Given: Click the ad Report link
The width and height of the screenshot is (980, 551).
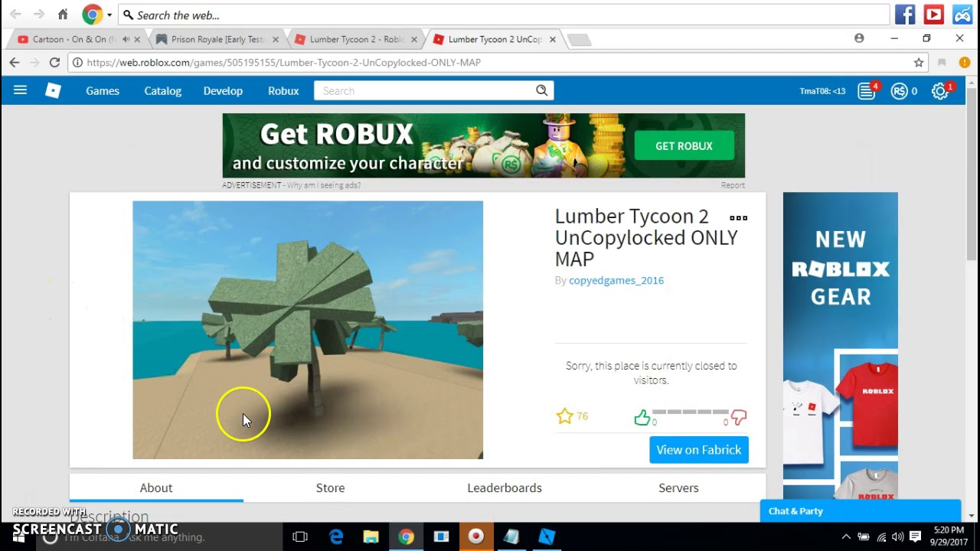Looking at the screenshot, I should point(733,185).
